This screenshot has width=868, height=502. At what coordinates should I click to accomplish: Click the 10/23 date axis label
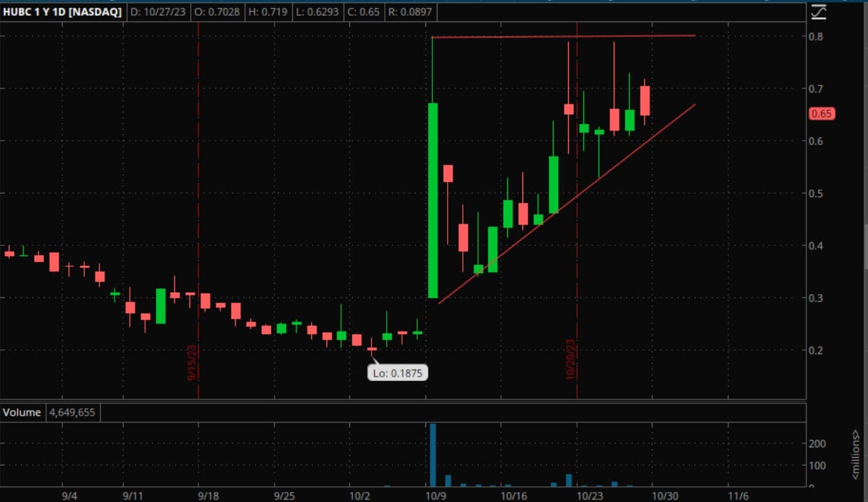tap(589, 496)
